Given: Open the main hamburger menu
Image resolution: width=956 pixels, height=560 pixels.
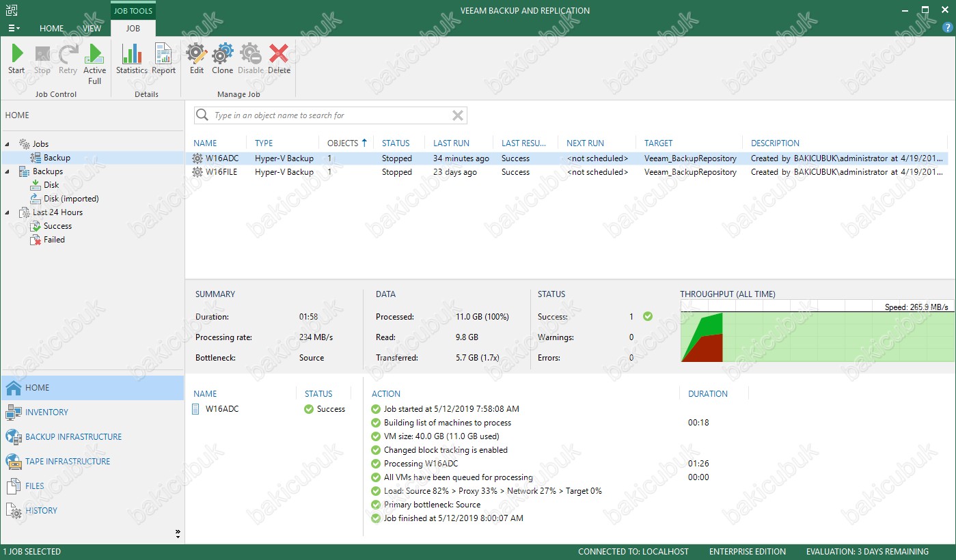Looking at the screenshot, I should (14, 28).
